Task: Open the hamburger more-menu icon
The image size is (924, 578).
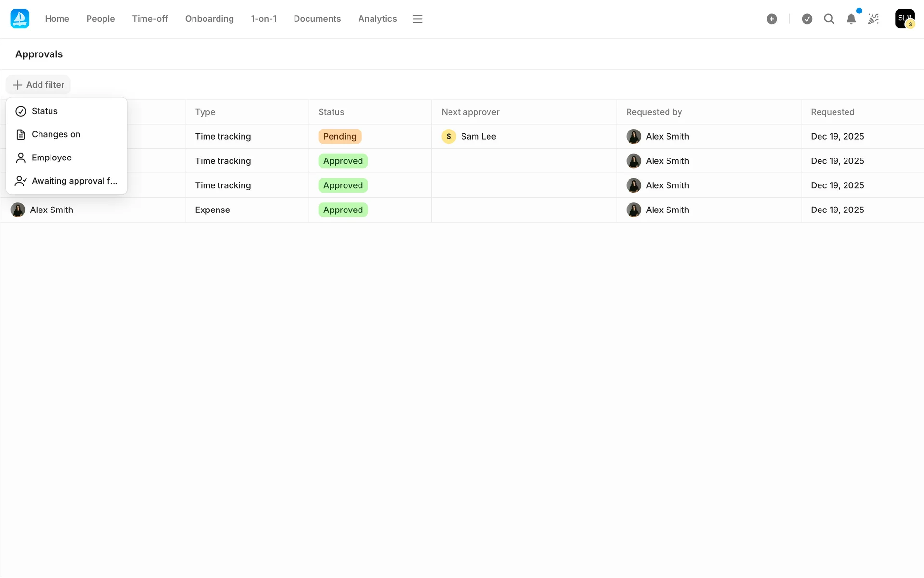Action: click(x=417, y=19)
